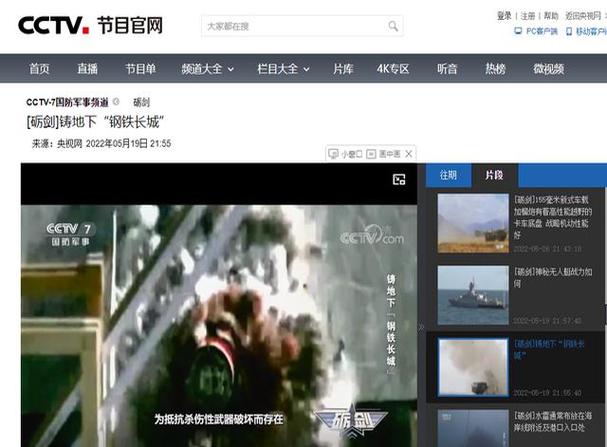The image size is (607, 447).
Task: Click the search magnifier icon
Action: pyautogui.click(x=393, y=26)
